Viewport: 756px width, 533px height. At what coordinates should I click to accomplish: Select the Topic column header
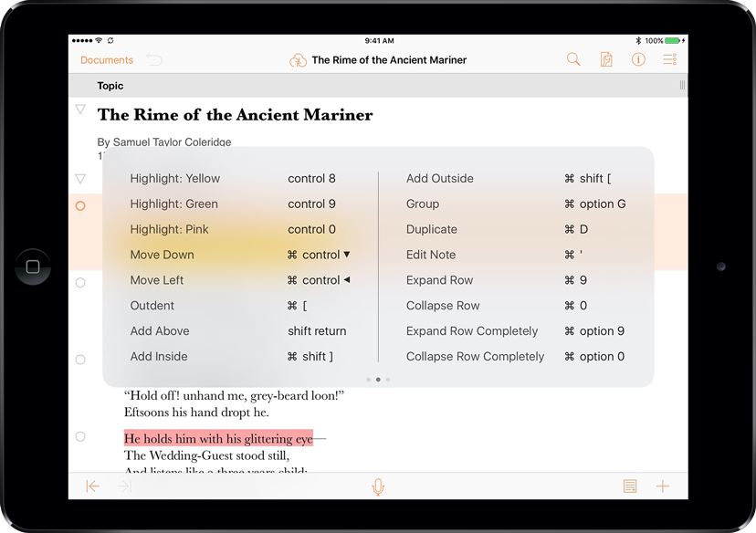point(110,86)
